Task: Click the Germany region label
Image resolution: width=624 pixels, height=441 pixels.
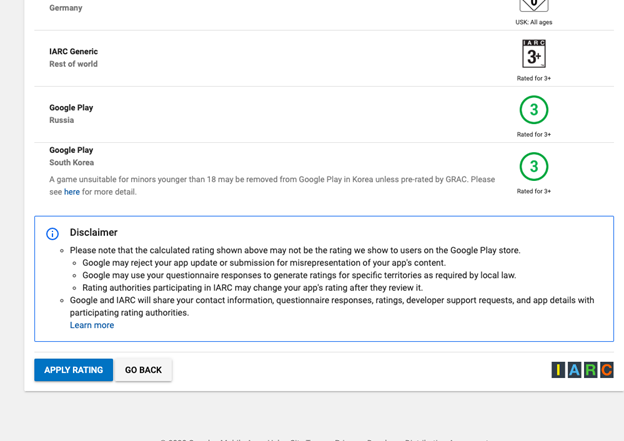Action: [66, 8]
